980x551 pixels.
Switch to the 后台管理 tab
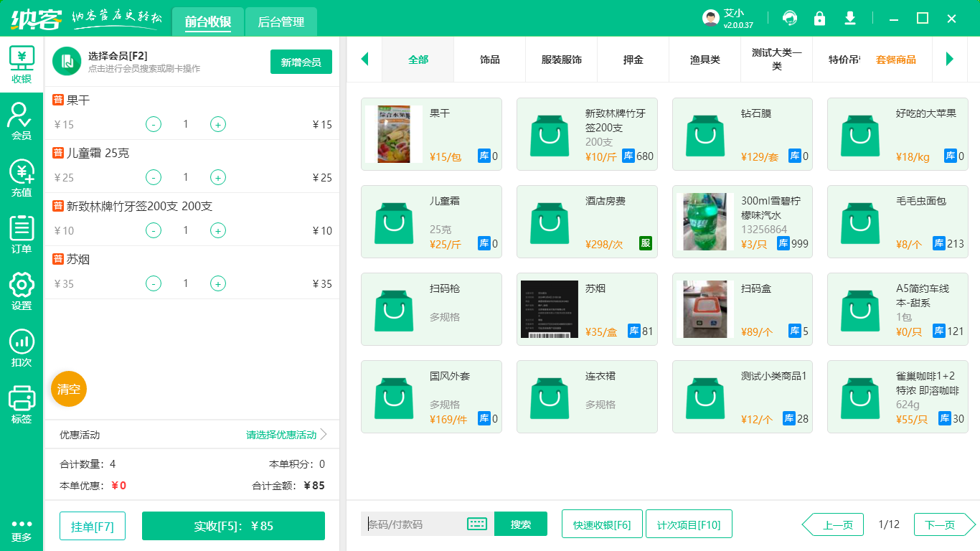[x=281, y=22]
